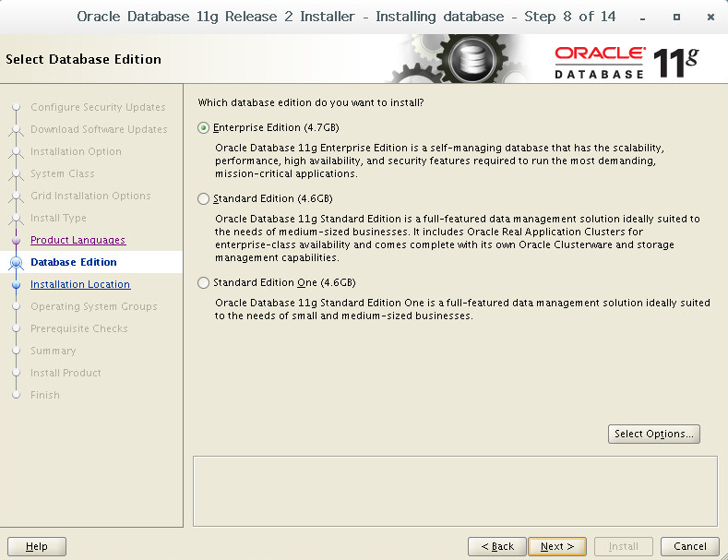Viewport: 728px width, 560px height.
Task: Click the Grid Installation Options step
Action: pyautogui.click(x=90, y=196)
